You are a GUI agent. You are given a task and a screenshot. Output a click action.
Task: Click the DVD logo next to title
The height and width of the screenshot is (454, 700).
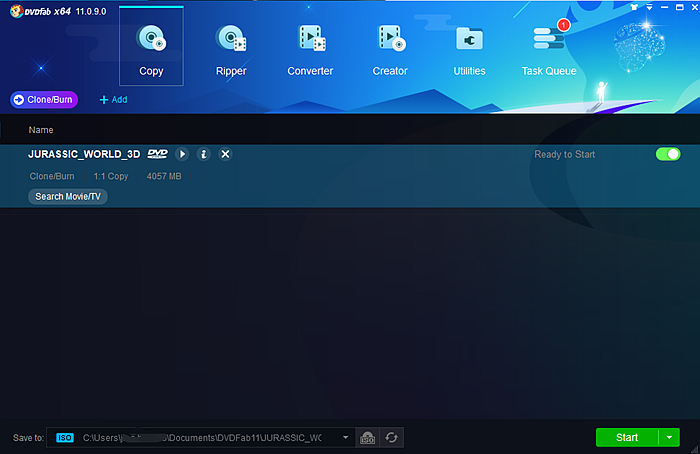pos(158,154)
